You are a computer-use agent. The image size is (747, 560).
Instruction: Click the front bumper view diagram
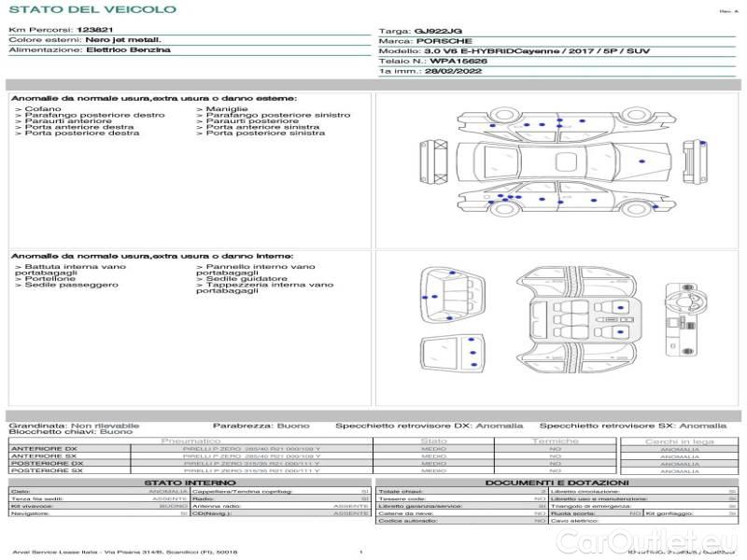(x=443, y=160)
